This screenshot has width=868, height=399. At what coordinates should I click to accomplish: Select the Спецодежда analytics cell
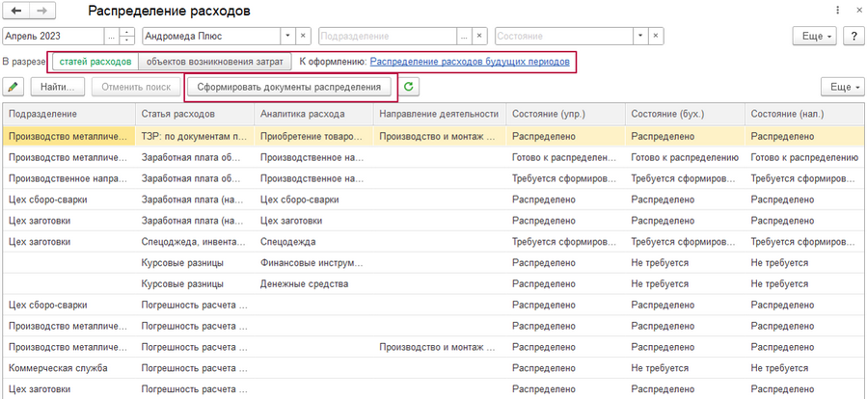click(x=313, y=242)
